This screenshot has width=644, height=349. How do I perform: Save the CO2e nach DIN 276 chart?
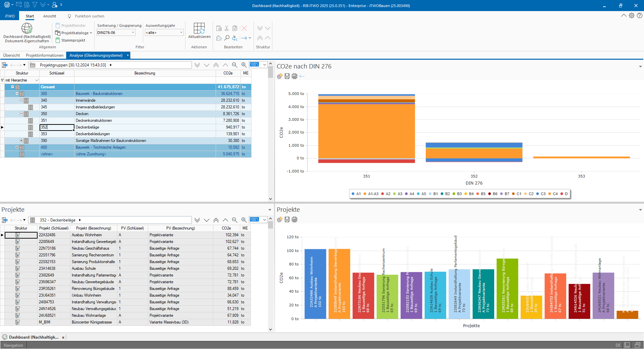(x=287, y=76)
